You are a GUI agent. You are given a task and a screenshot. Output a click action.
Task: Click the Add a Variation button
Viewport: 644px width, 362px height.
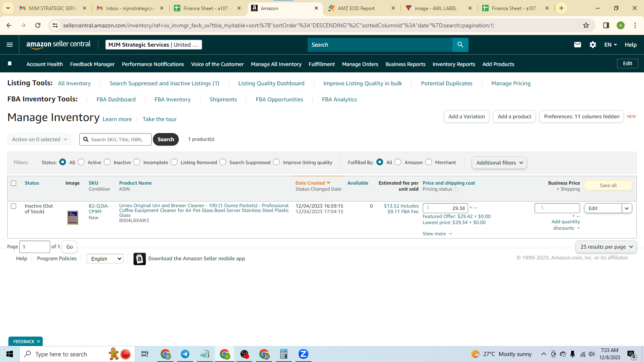coord(467,116)
